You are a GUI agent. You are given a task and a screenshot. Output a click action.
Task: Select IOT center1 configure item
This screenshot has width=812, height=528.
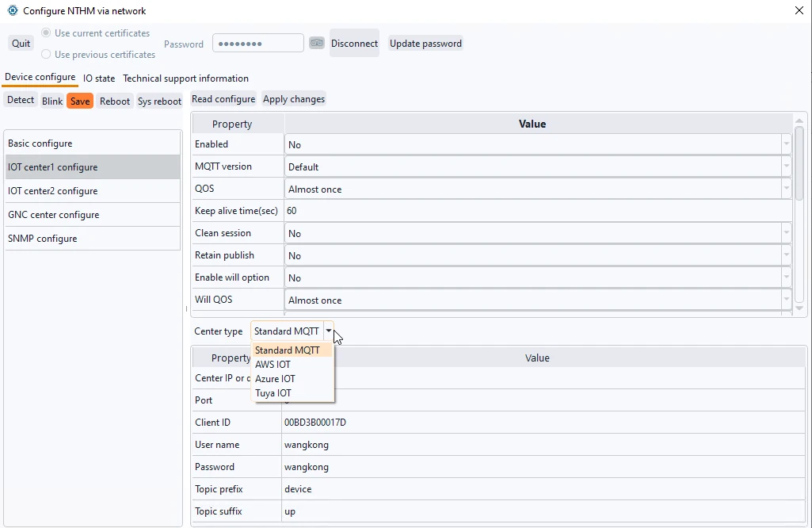point(93,166)
